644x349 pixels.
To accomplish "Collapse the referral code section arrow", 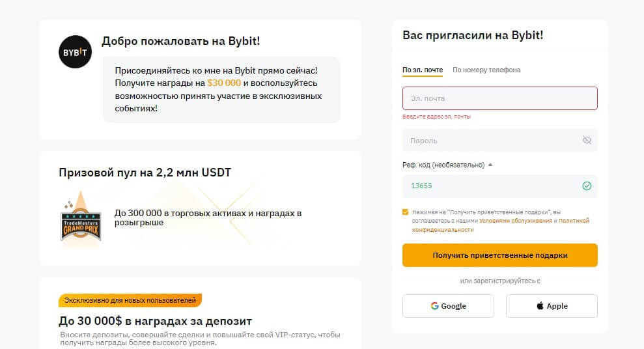I will point(490,165).
